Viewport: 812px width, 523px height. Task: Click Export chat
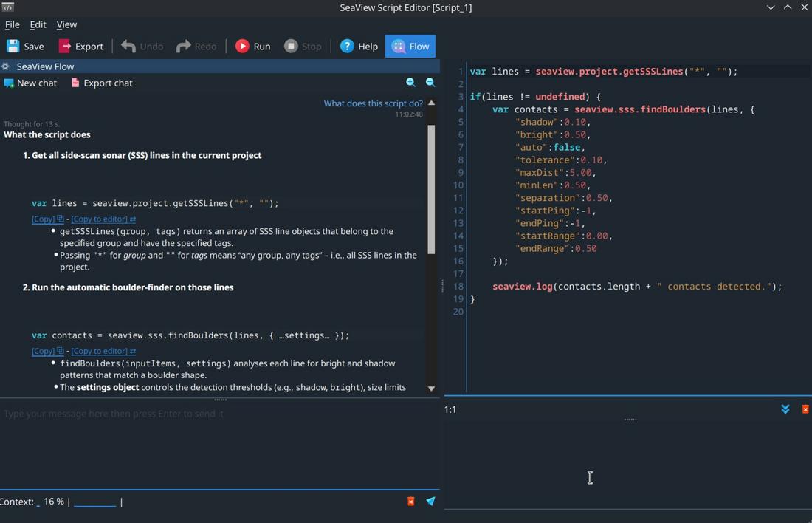point(101,83)
